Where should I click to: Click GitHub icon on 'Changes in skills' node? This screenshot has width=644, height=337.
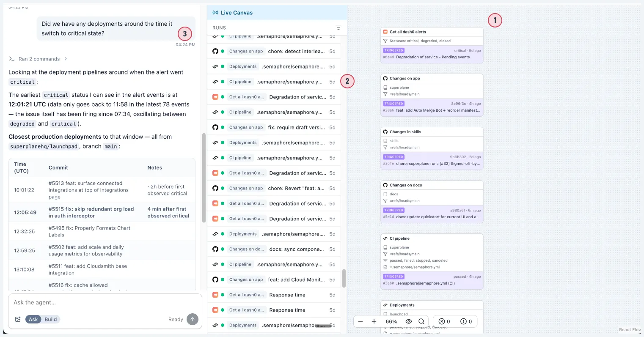click(385, 132)
